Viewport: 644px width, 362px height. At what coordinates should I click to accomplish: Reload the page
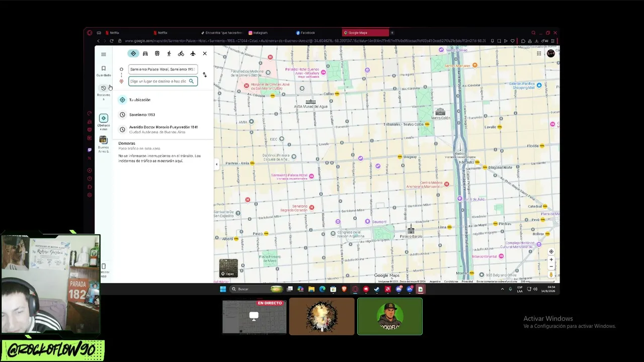click(x=112, y=41)
